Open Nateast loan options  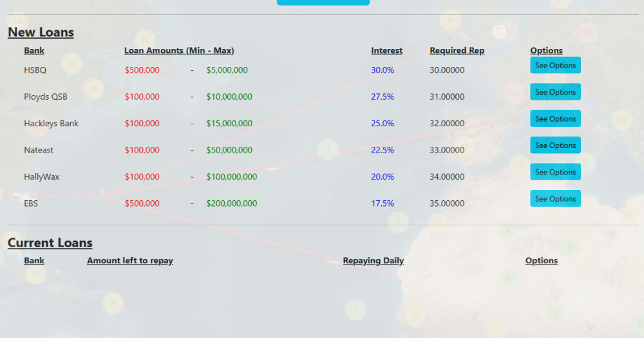tap(555, 146)
